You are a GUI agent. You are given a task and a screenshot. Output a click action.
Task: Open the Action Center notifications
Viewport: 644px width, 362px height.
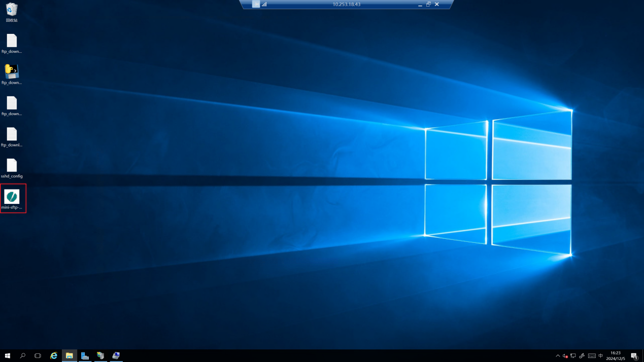tap(634, 356)
